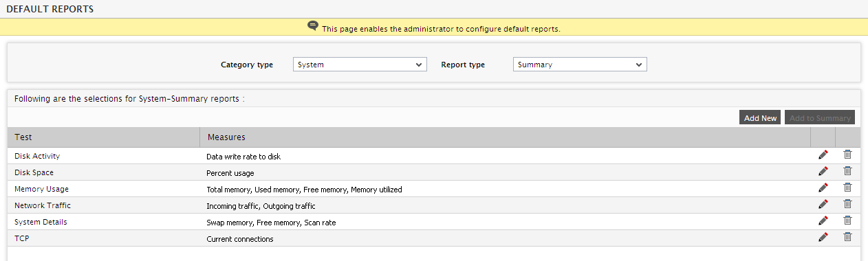Click the 'Category type' label
The height and width of the screenshot is (261, 868).
(x=247, y=65)
